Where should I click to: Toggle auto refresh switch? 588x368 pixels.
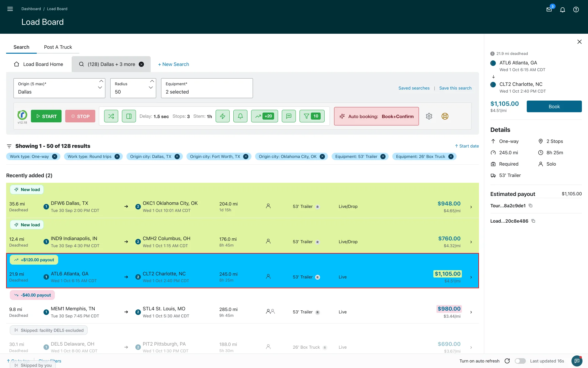pyautogui.click(x=520, y=361)
